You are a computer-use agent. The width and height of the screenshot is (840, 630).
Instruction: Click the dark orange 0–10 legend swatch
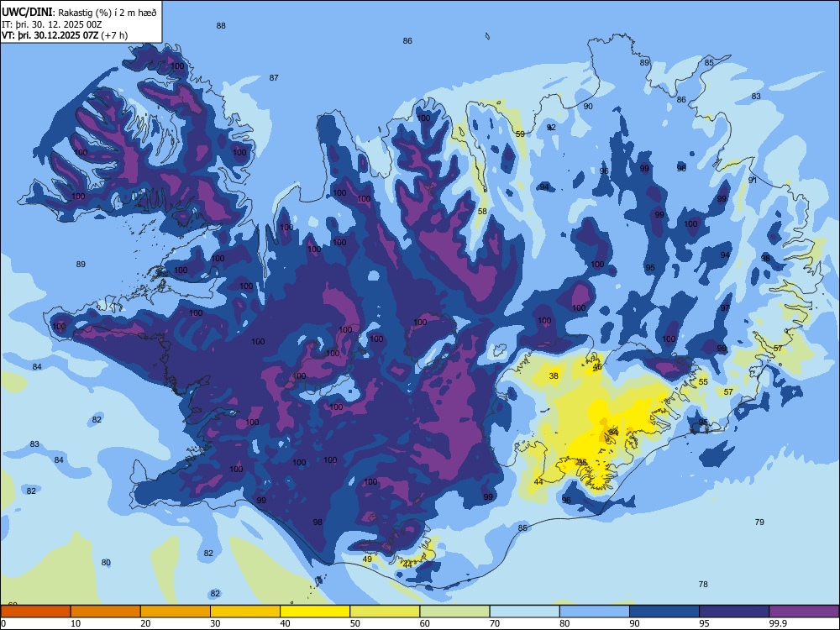[x=35, y=612]
